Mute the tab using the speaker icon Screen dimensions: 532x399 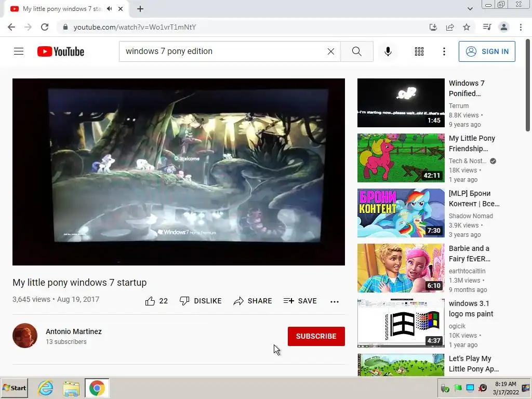tap(109, 9)
